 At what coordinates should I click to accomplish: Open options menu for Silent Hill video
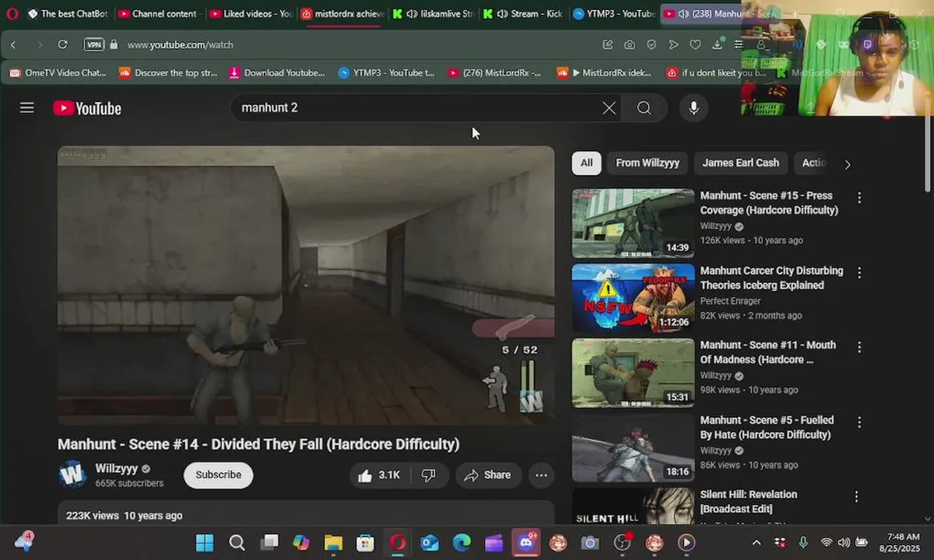[856, 496]
